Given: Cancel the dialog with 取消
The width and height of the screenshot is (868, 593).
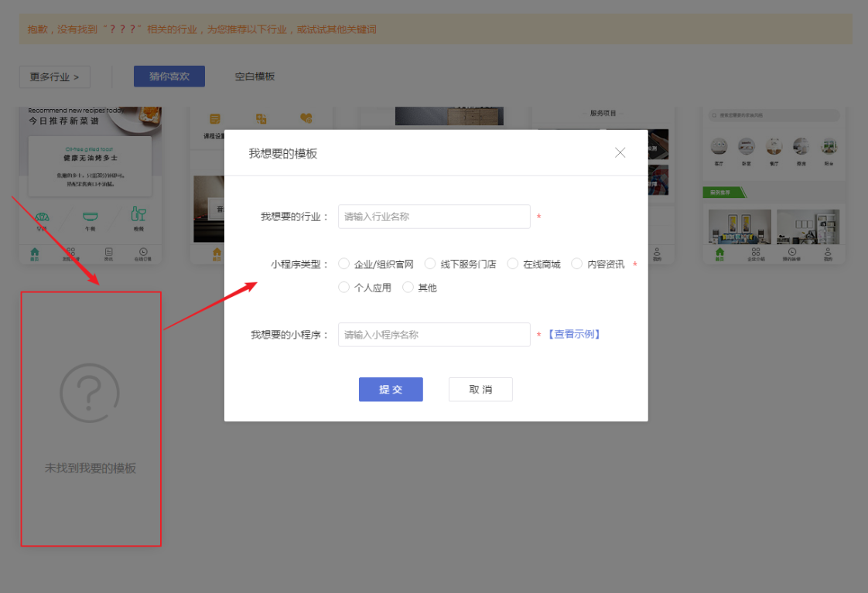Looking at the screenshot, I should coord(480,390).
